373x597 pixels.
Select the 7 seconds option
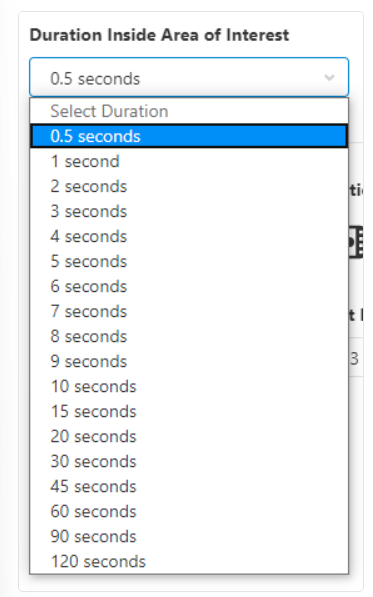coord(189,311)
